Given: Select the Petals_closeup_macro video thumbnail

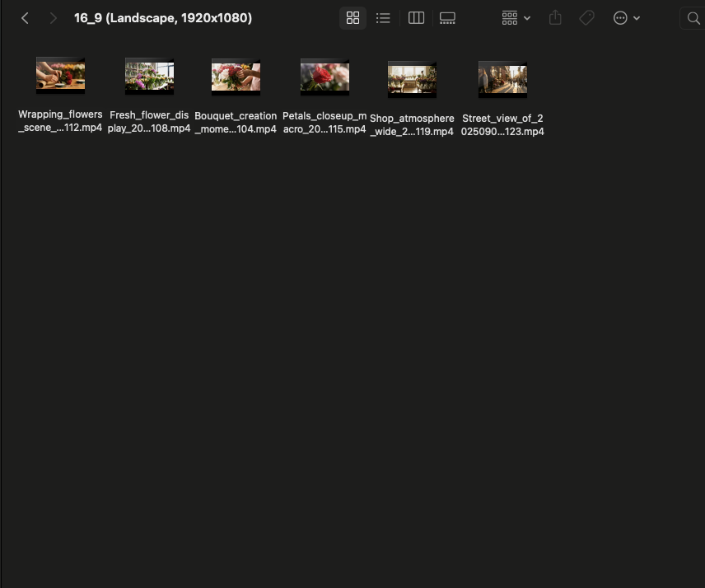Looking at the screenshot, I should [x=324, y=77].
